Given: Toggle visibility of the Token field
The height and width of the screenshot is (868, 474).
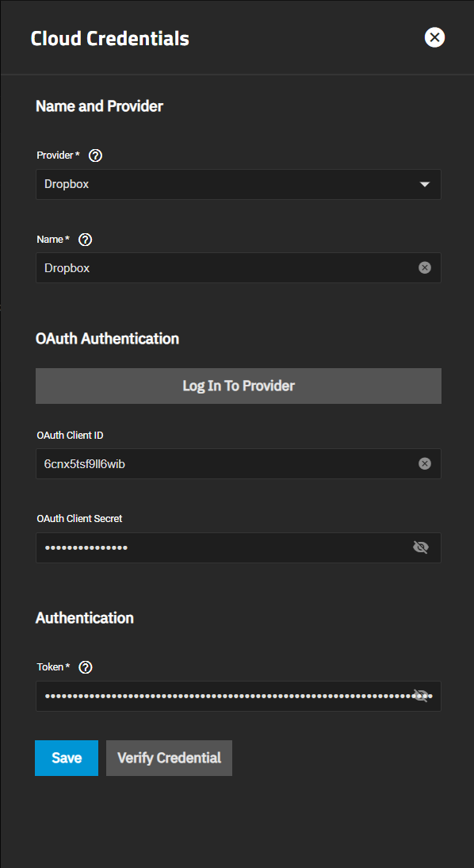Looking at the screenshot, I should tap(421, 696).
